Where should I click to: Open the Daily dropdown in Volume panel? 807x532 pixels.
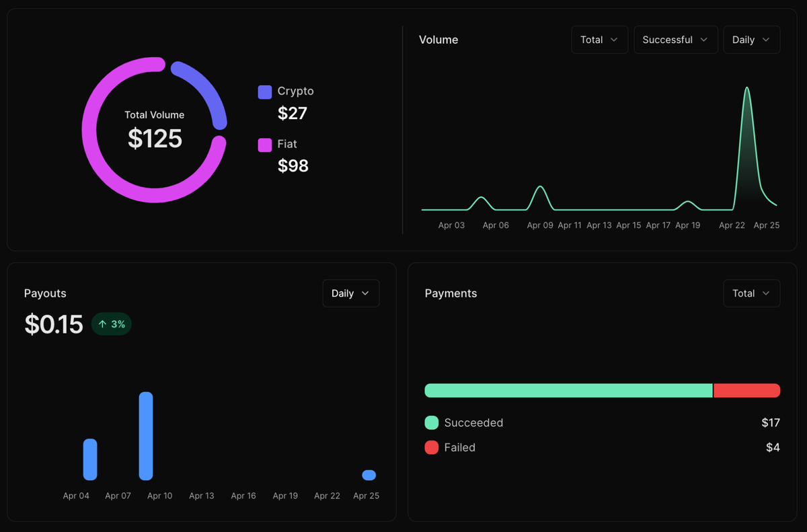tap(751, 40)
